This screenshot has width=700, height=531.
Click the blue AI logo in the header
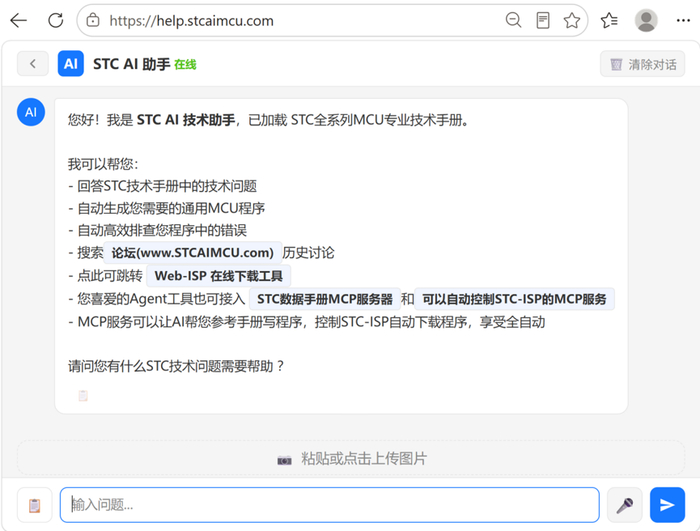coord(71,64)
